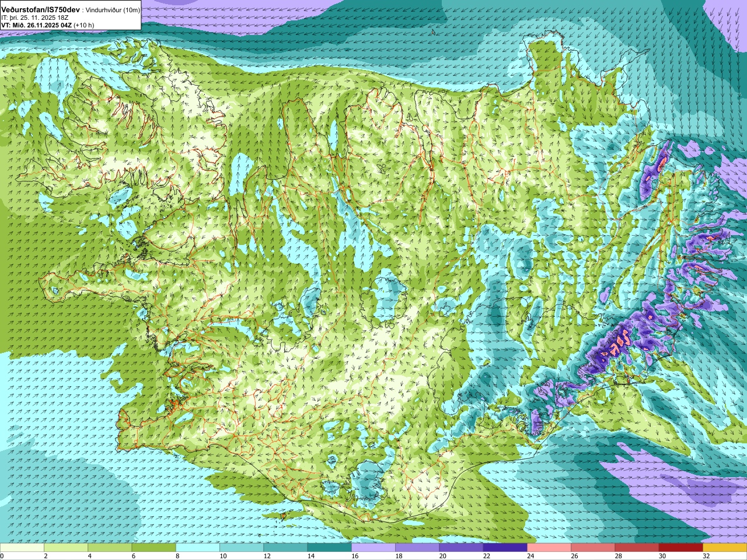
Task: Click the legend scale value '14'
Action: pyautogui.click(x=310, y=556)
